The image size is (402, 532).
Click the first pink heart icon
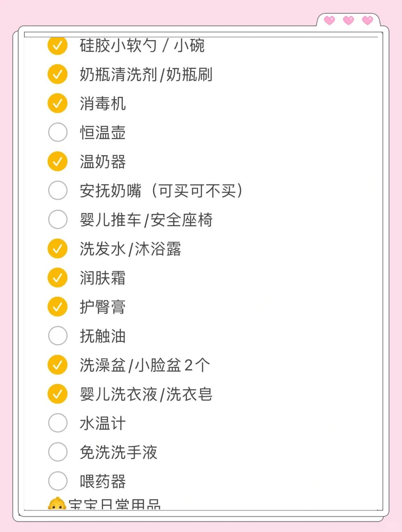click(329, 21)
